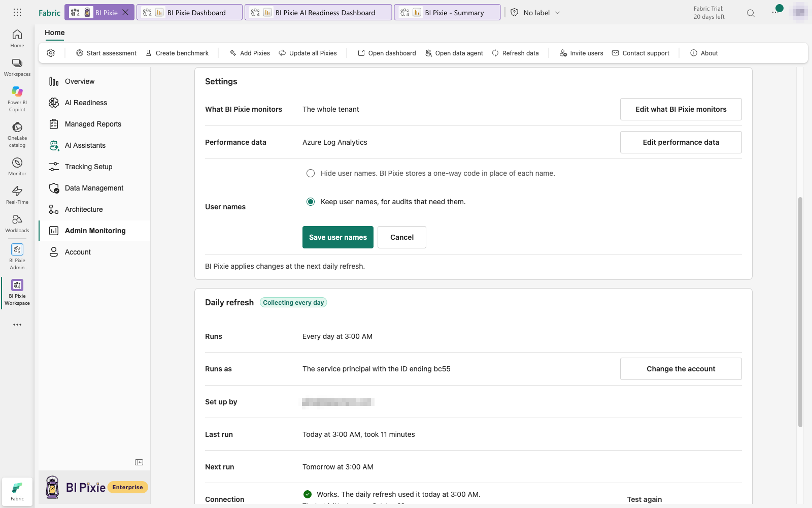
Task: Open the notifications indicator at top right
Action: tap(777, 10)
